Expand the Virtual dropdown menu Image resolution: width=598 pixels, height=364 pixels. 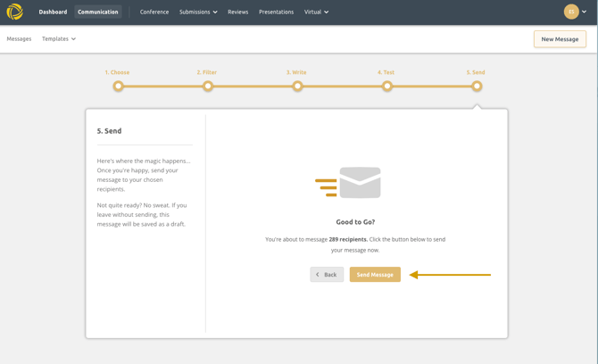click(316, 12)
